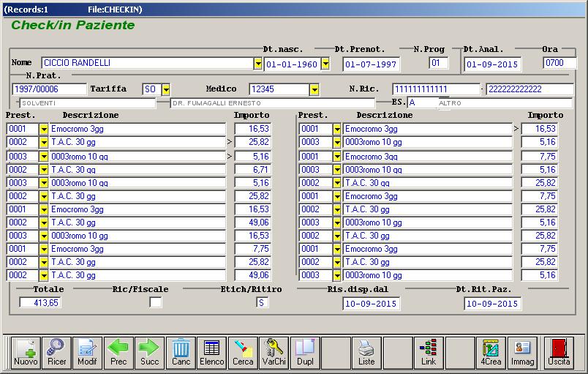Click the Ora field 0700
588x374 pixels.
pos(559,63)
